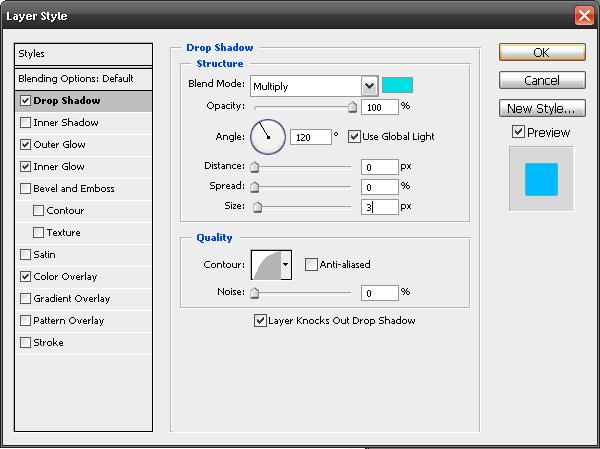This screenshot has height=449, width=600.
Task: Enable the Inner Shadow checkbox
Action: click(x=25, y=122)
